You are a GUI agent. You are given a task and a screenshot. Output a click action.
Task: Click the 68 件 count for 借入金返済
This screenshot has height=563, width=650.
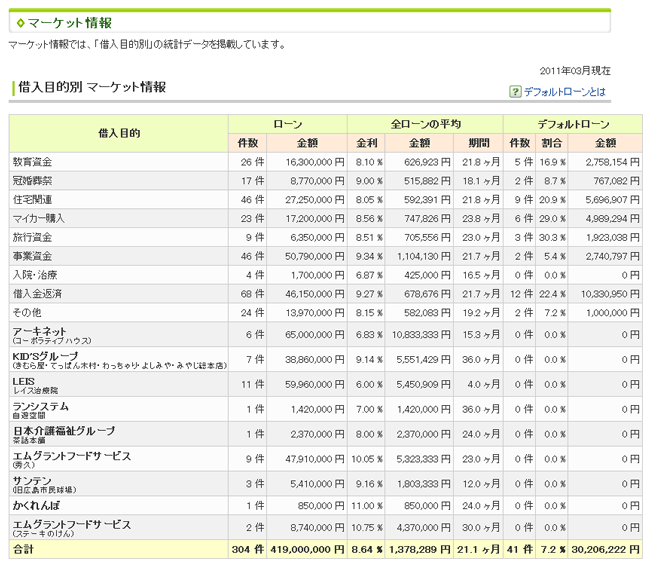tap(252, 294)
